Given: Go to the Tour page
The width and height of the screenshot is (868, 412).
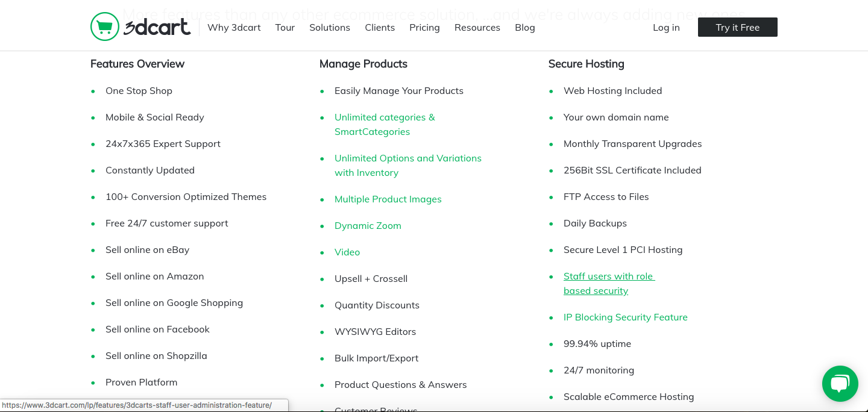Looking at the screenshot, I should [x=285, y=28].
